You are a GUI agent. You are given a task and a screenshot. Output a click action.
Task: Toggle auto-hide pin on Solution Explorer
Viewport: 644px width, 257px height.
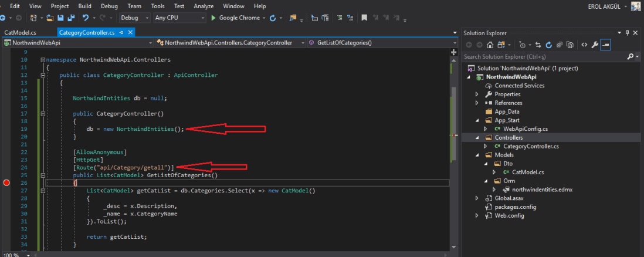[628, 33]
